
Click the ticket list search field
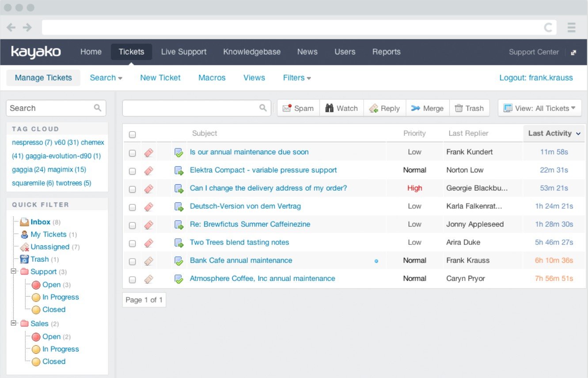coord(197,108)
